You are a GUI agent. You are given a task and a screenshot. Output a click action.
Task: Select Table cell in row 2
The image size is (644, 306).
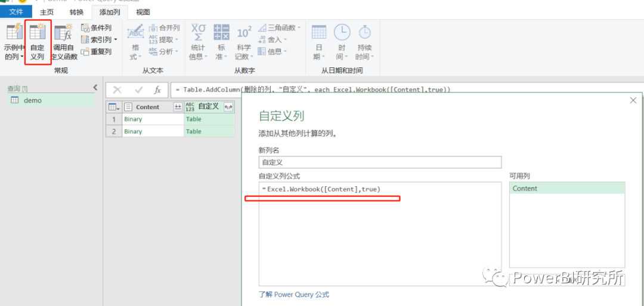(x=209, y=131)
